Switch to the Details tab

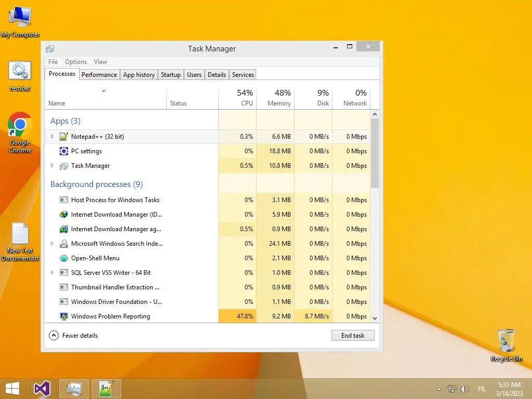click(217, 75)
